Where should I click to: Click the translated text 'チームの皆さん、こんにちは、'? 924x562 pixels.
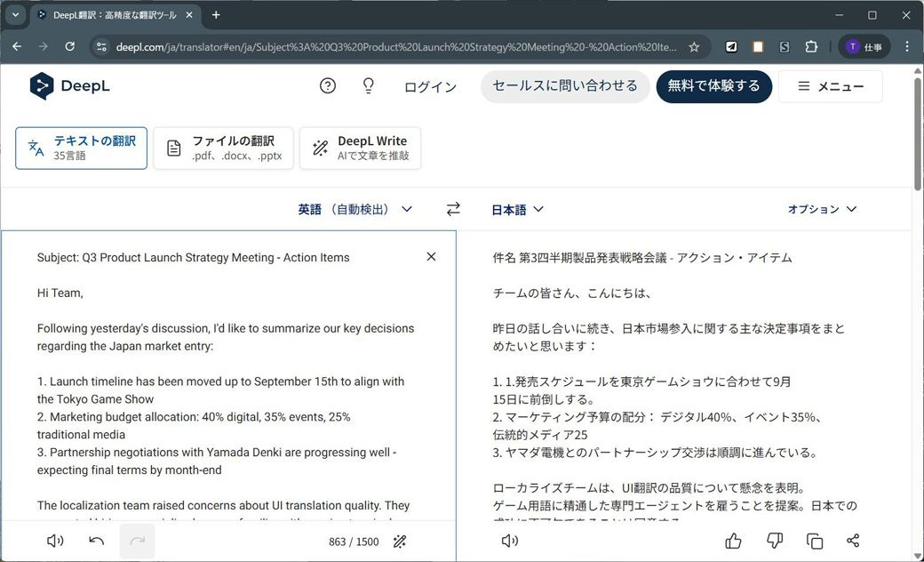point(571,293)
